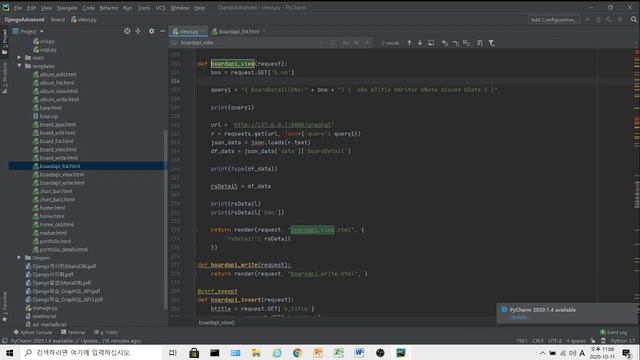This screenshot has height=360, width=640.
Task: Open the Event Log
Action: pyautogui.click(x=613, y=332)
